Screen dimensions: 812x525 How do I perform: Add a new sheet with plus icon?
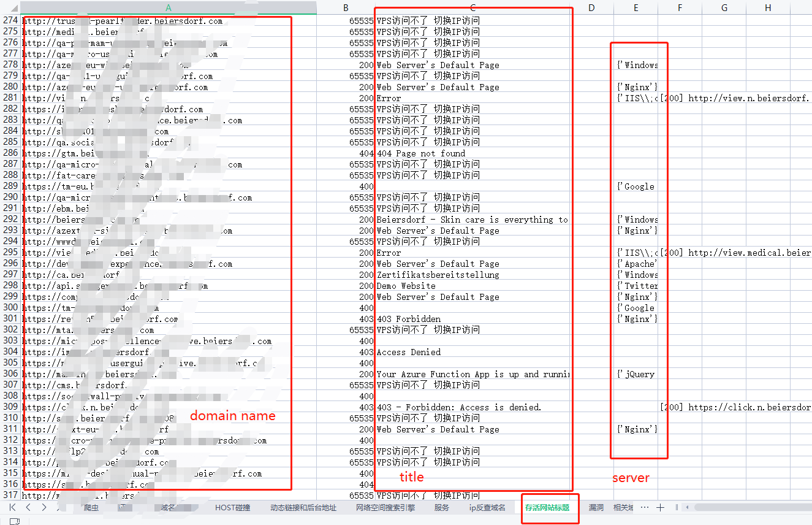point(660,508)
